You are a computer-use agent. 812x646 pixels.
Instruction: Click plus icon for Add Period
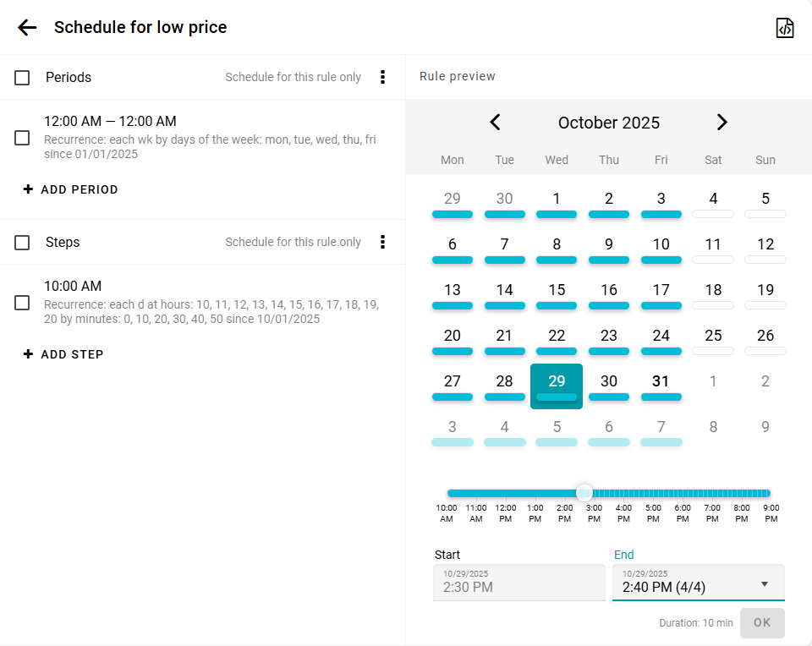pyautogui.click(x=28, y=189)
